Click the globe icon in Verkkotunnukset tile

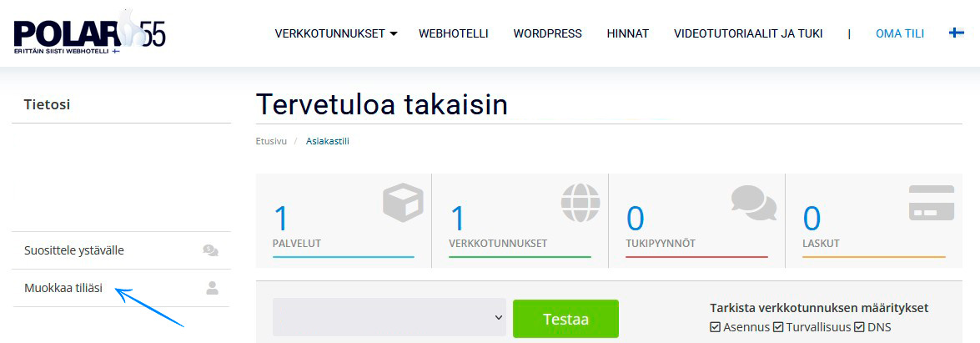click(580, 203)
